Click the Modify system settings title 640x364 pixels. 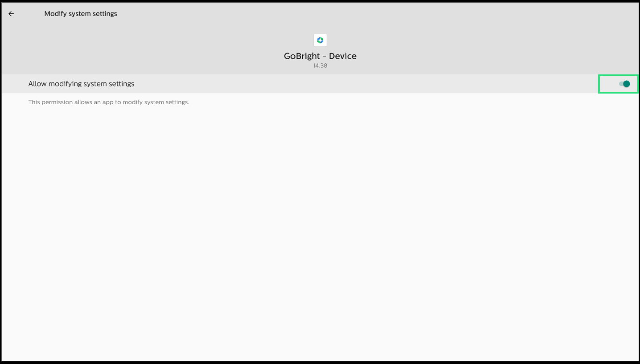(81, 14)
